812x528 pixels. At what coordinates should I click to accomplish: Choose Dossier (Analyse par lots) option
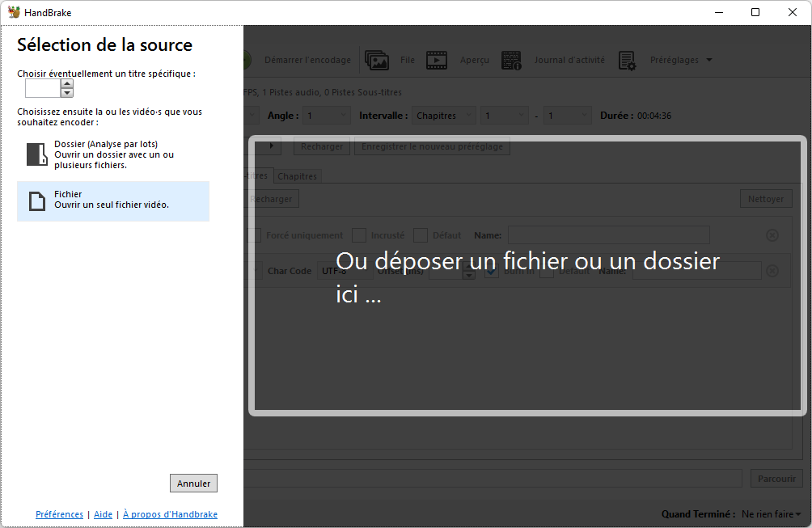113,154
